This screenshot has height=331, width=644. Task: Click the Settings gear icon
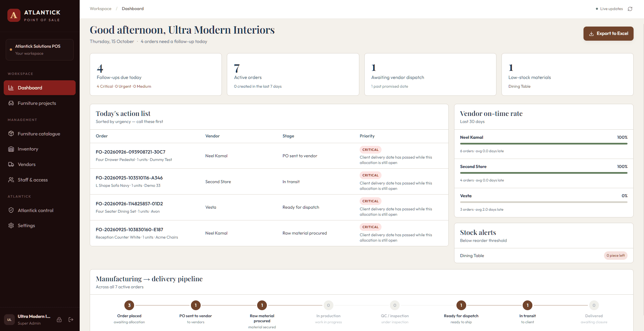[11, 225]
